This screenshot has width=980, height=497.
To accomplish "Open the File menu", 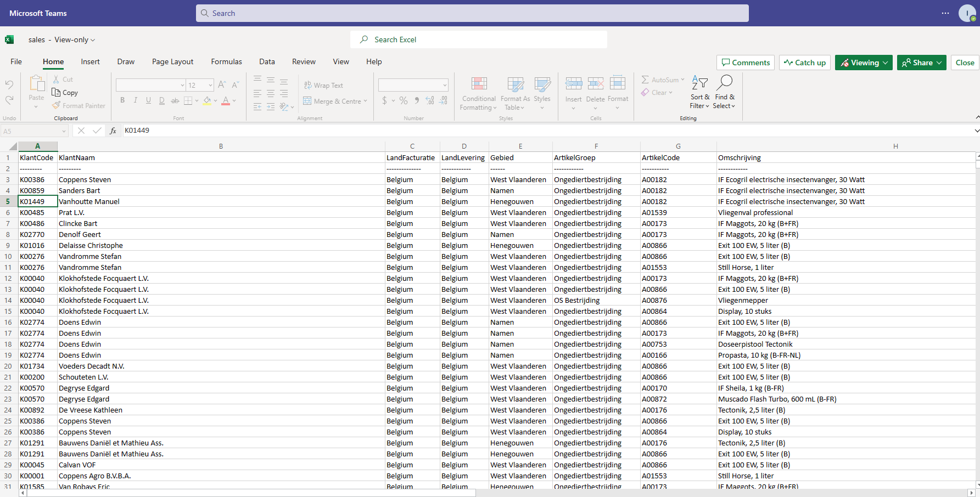I will (16, 61).
